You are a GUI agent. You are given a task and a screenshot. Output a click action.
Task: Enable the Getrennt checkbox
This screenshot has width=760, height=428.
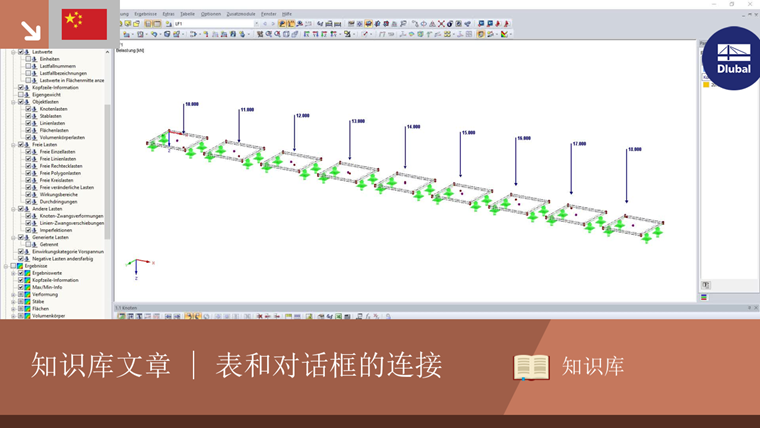point(28,245)
